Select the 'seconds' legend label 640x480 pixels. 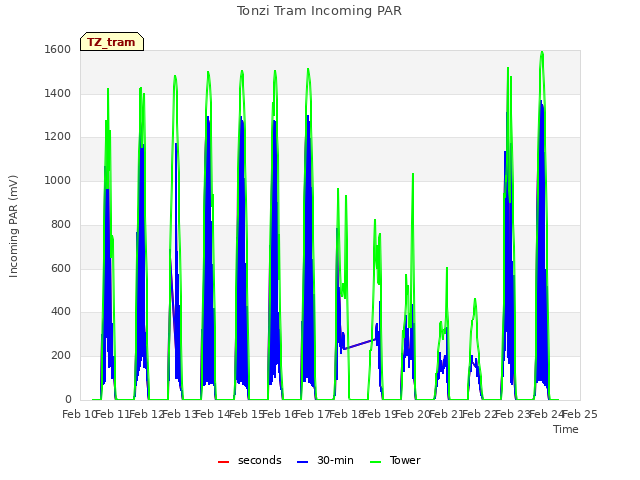pyautogui.click(x=260, y=460)
